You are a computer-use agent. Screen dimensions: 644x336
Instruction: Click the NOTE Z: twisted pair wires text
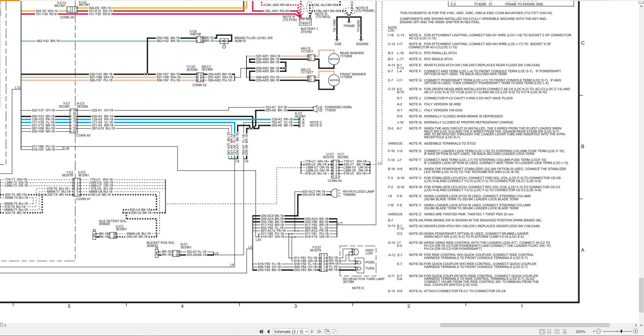[461, 214]
